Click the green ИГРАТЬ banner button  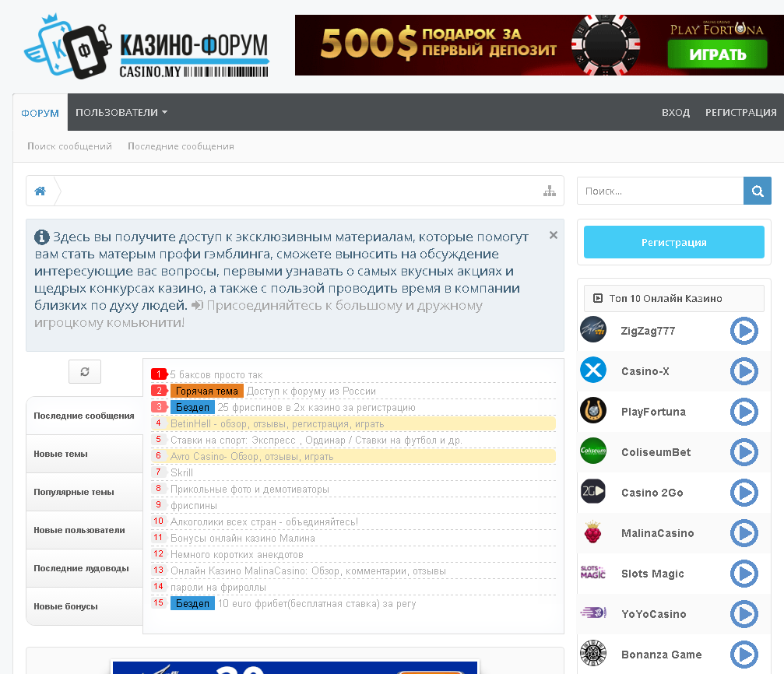coord(717,54)
